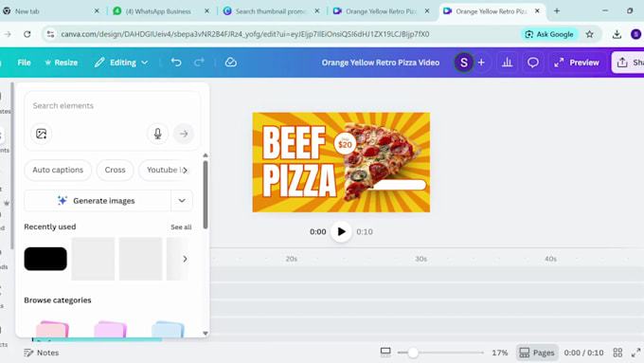This screenshot has height=363, width=644.
Task: Focus the Search elements field
Action: (112, 105)
